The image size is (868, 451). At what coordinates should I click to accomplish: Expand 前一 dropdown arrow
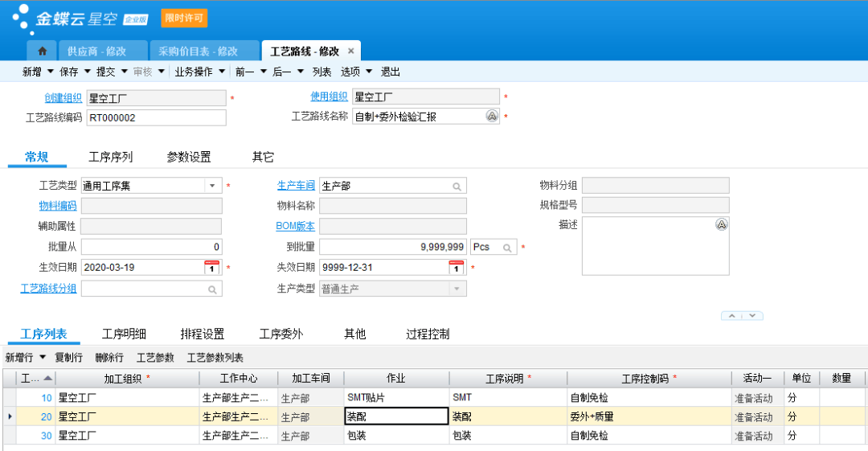coord(264,72)
